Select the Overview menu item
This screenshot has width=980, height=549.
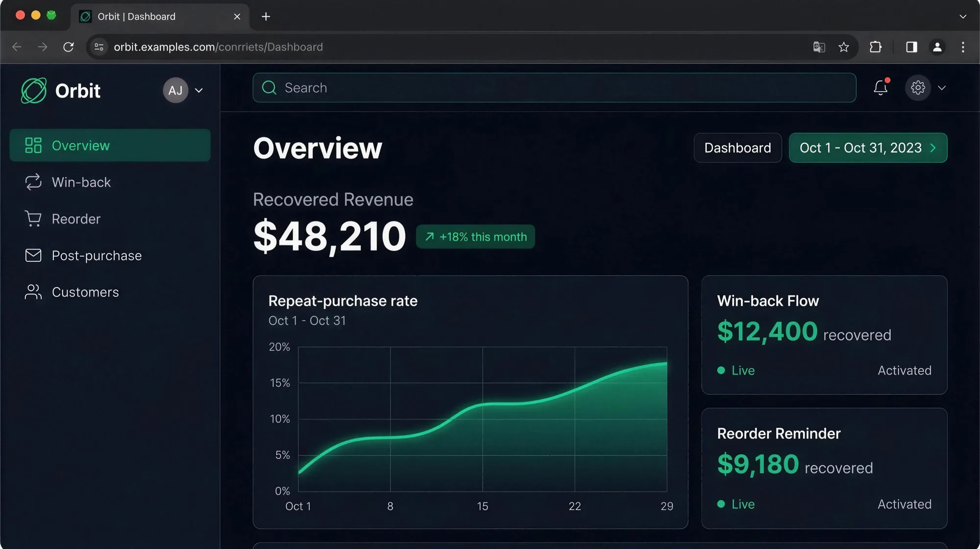(x=110, y=145)
